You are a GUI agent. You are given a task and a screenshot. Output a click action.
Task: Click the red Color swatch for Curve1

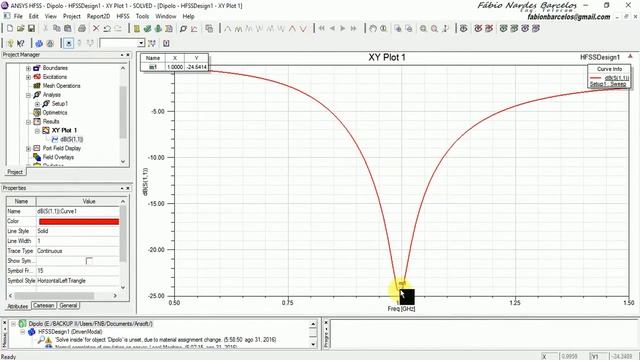(79, 221)
